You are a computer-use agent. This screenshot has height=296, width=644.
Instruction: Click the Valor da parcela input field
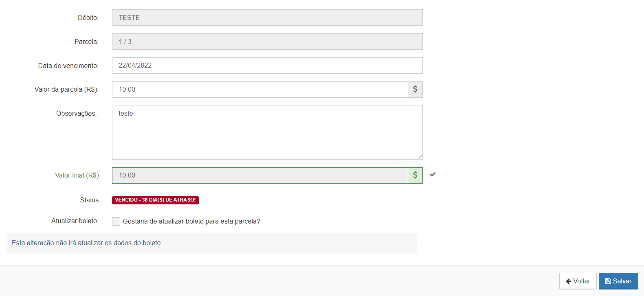[x=260, y=90]
